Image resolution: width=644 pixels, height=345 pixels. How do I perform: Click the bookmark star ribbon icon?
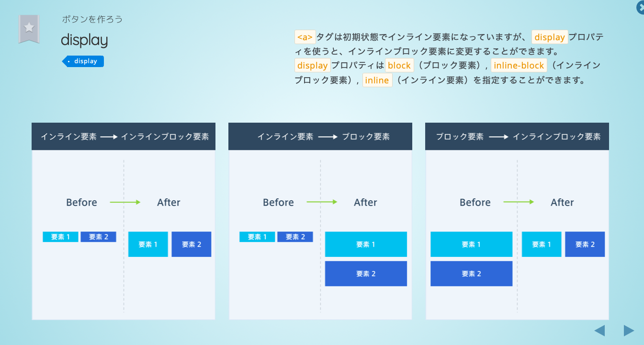29,28
